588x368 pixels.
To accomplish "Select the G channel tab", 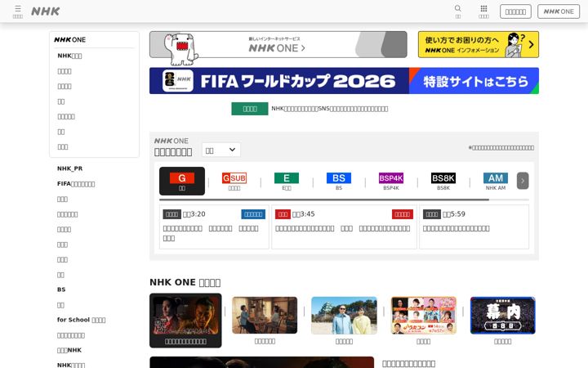I will click(x=182, y=181).
